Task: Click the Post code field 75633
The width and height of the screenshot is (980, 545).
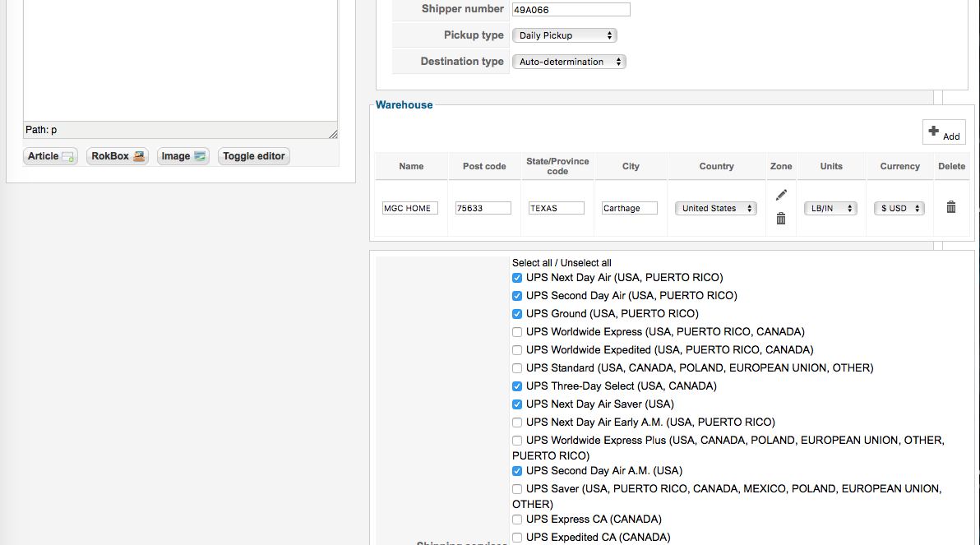Action: (x=483, y=208)
